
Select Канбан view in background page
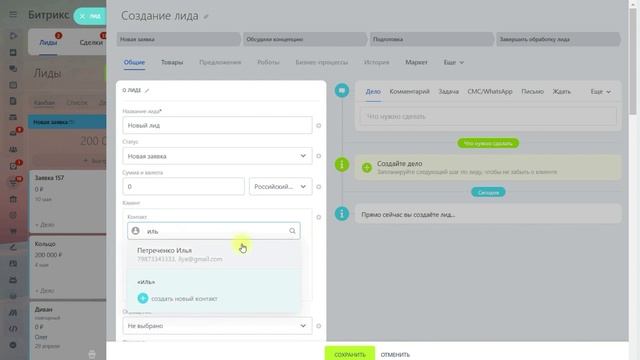(x=44, y=103)
